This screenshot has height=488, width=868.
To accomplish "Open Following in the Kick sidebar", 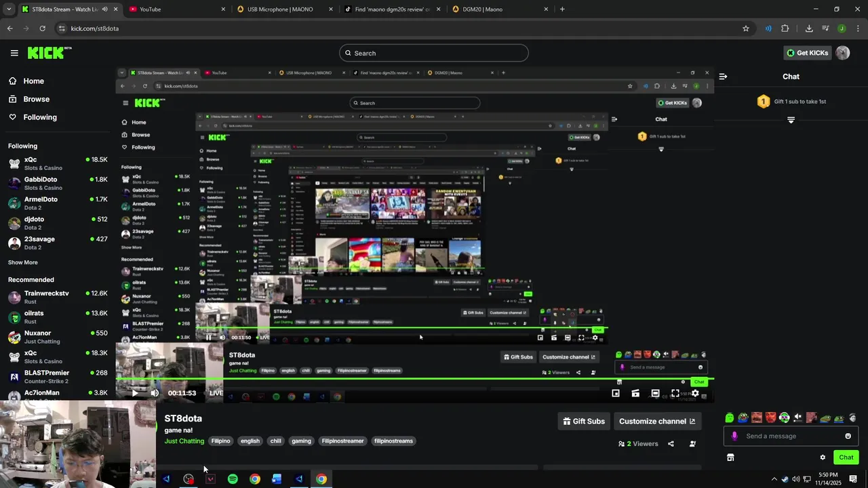I will [x=32, y=117].
